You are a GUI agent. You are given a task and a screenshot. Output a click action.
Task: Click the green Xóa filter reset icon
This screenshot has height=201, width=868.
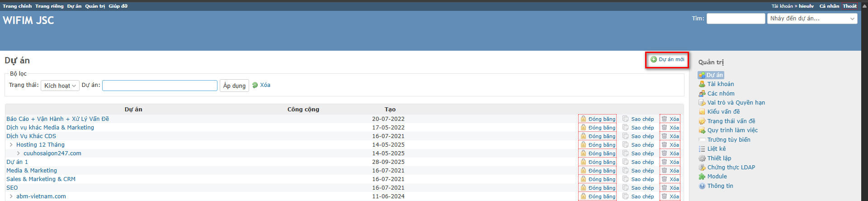tap(255, 85)
